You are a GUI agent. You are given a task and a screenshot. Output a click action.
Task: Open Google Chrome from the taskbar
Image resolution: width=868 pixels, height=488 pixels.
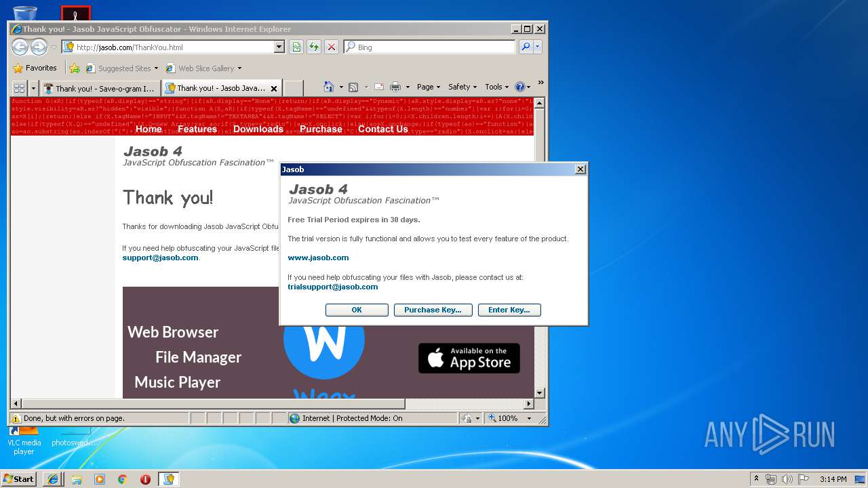pyautogui.click(x=123, y=479)
